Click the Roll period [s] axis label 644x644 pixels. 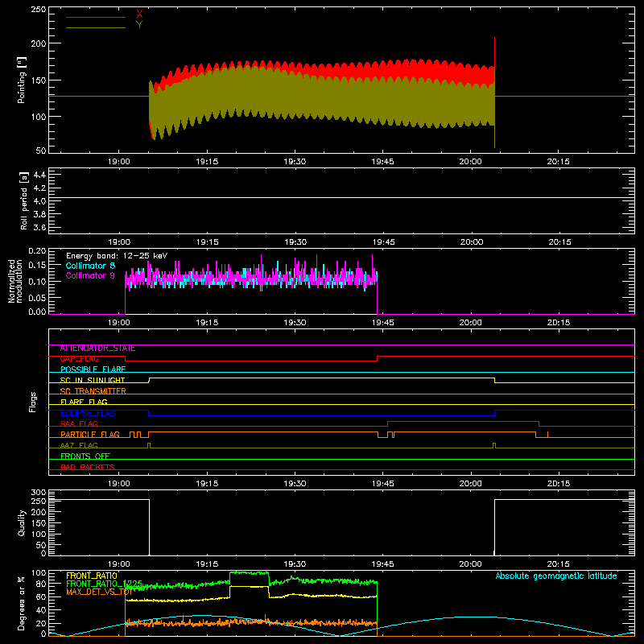click(x=24, y=200)
